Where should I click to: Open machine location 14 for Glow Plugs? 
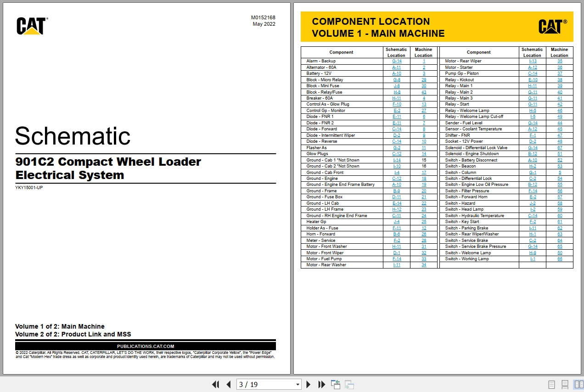coord(424,154)
